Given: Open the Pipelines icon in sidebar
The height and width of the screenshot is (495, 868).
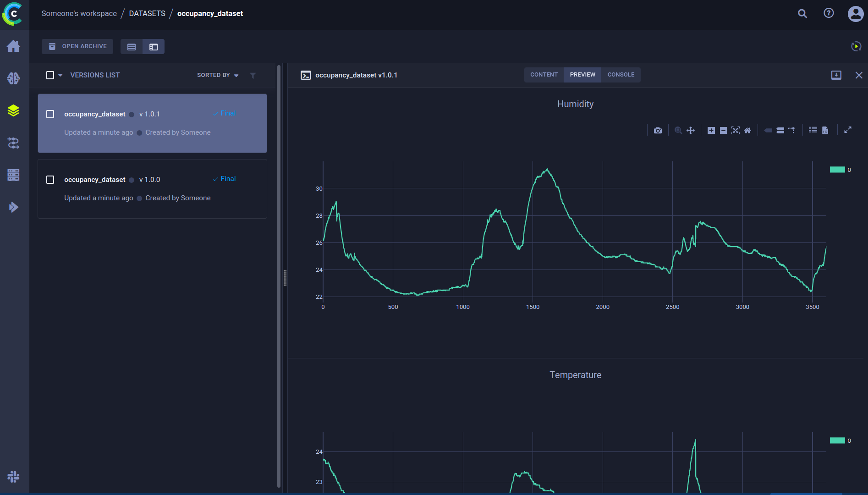Looking at the screenshot, I should point(13,143).
